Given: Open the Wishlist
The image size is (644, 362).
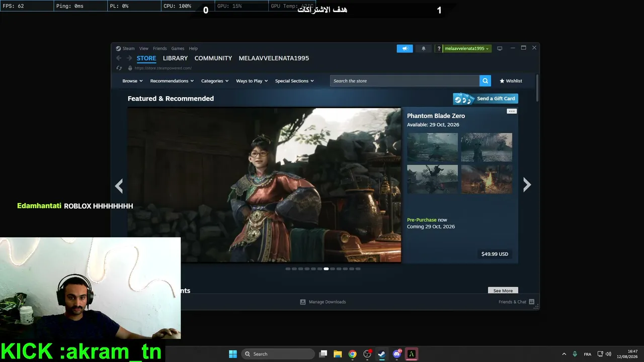Looking at the screenshot, I should [x=511, y=81].
